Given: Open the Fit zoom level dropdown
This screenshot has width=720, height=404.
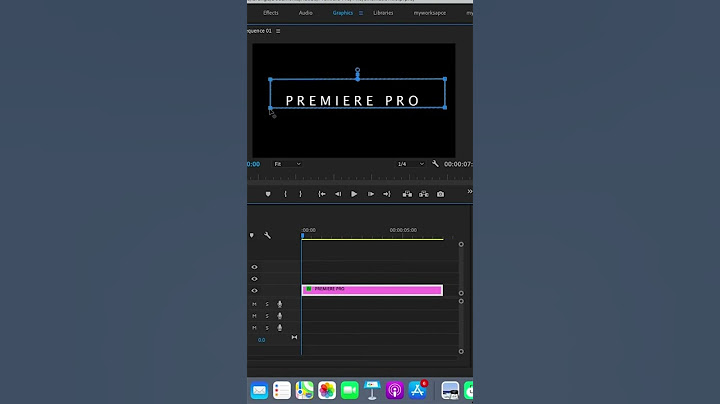Looking at the screenshot, I should [x=287, y=164].
